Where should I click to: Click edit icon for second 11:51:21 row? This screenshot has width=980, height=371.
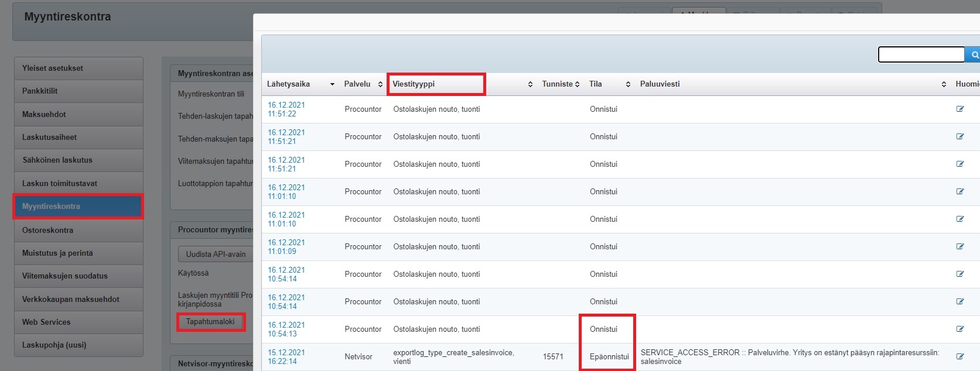[959, 164]
